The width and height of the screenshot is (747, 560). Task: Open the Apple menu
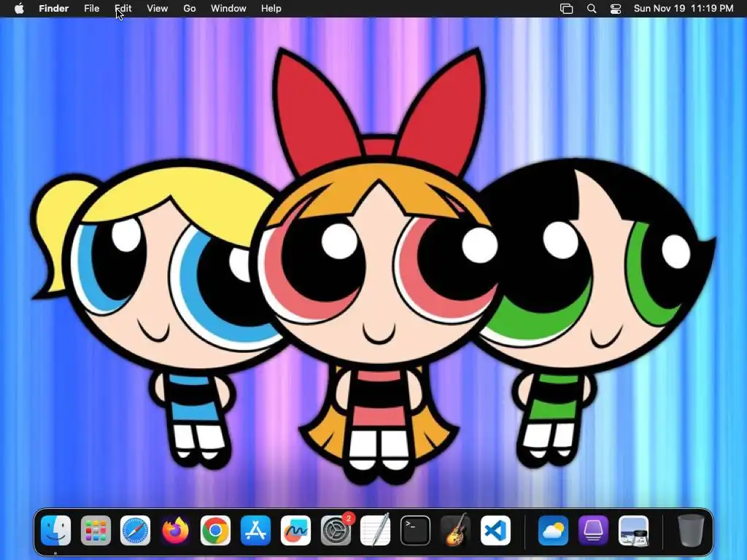click(19, 9)
